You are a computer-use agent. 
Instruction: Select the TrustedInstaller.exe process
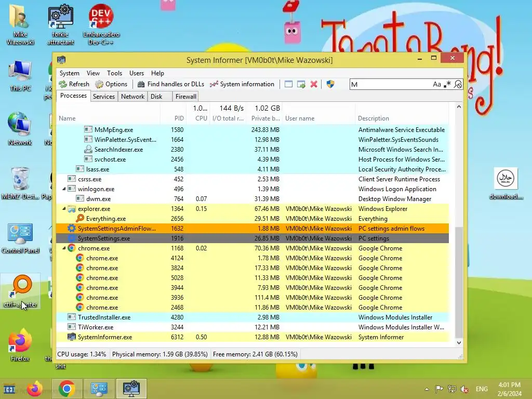253,317
